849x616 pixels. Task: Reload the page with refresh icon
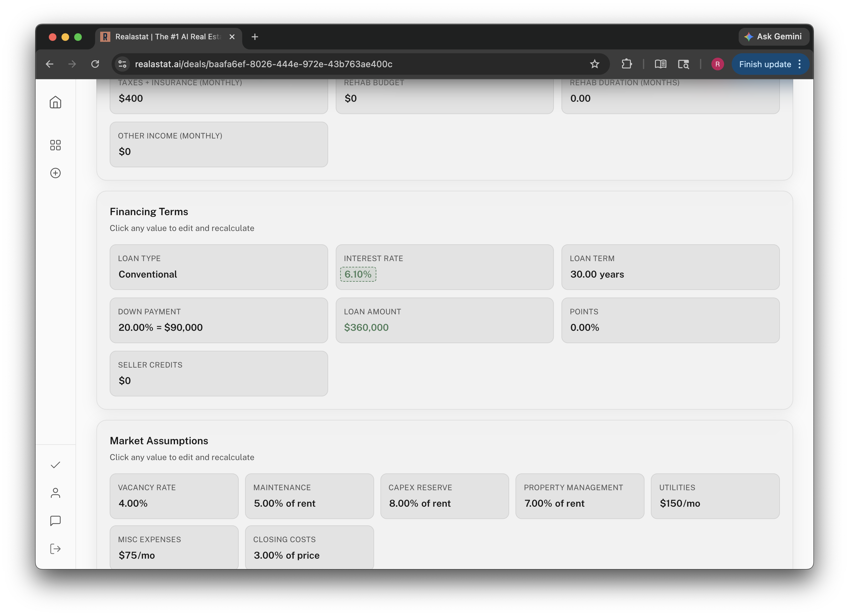coord(95,64)
